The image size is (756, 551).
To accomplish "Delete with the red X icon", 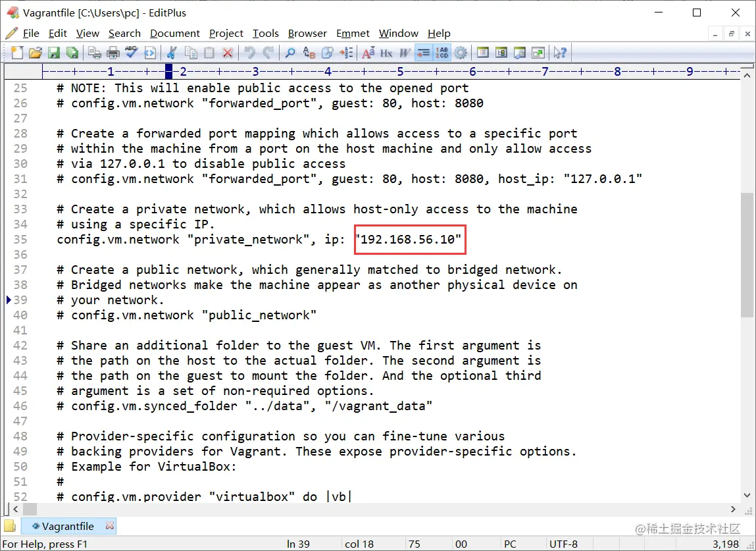I will (228, 53).
